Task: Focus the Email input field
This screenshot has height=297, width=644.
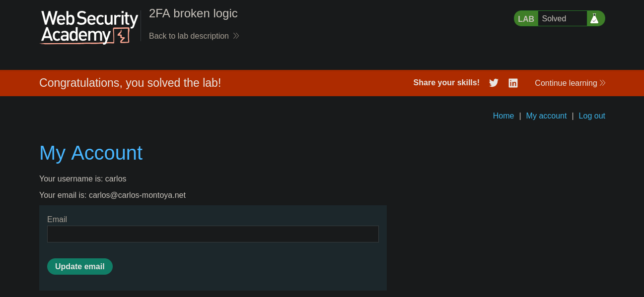Action: 213,234
